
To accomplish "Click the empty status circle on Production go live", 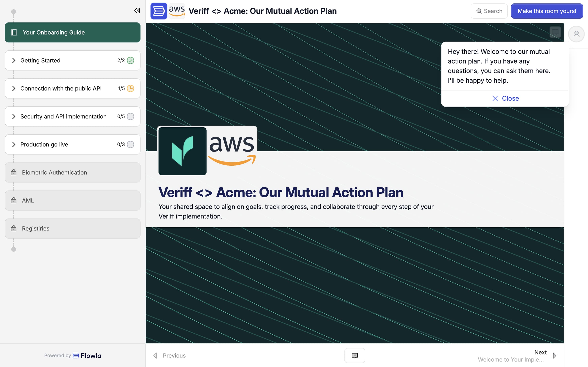I will point(130,144).
